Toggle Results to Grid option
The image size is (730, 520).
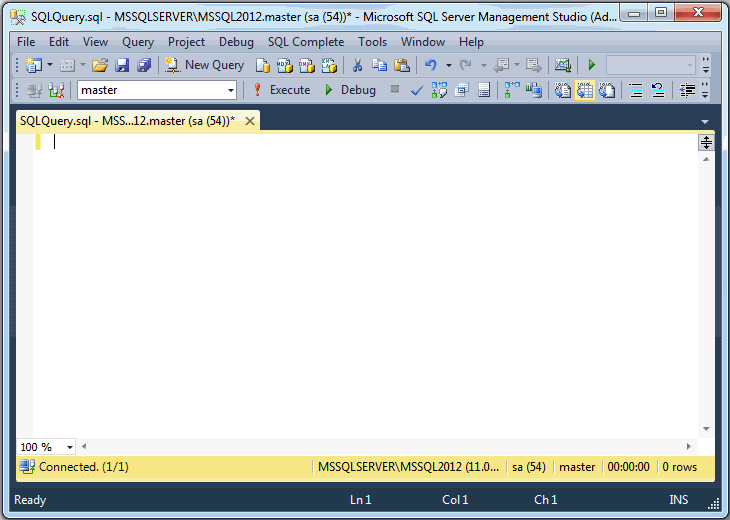click(x=585, y=90)
